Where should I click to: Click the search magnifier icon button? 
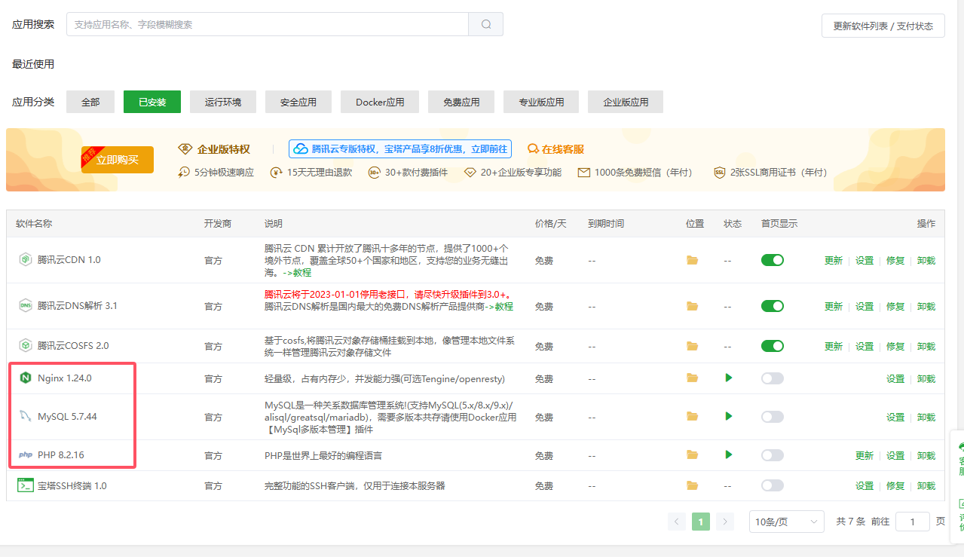(x=486, y=24)
